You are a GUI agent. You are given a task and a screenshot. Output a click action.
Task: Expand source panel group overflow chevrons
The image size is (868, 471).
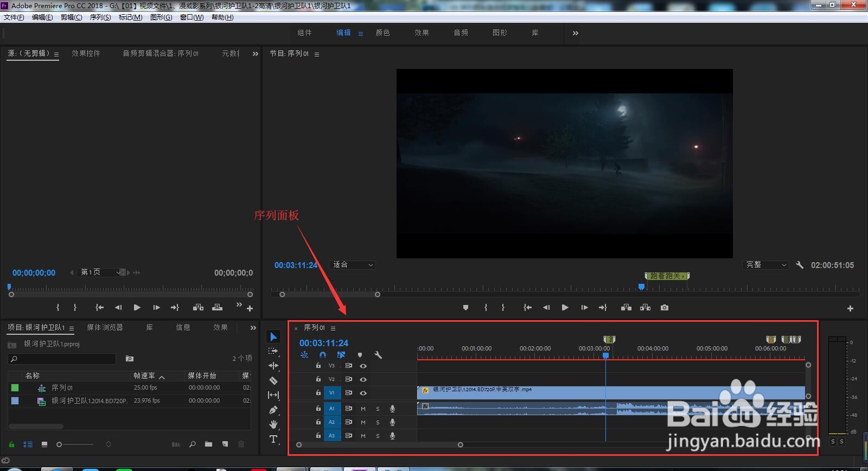tap(255, 54)
